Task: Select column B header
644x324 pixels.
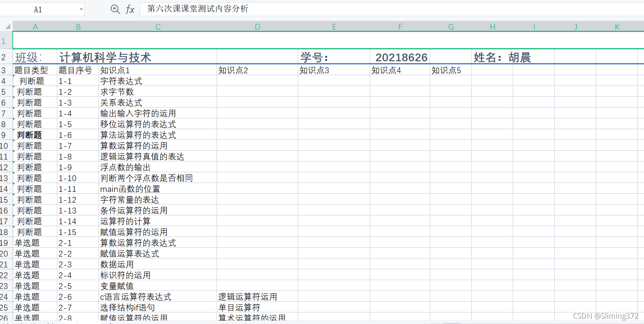Action: [x=78, y=27]
